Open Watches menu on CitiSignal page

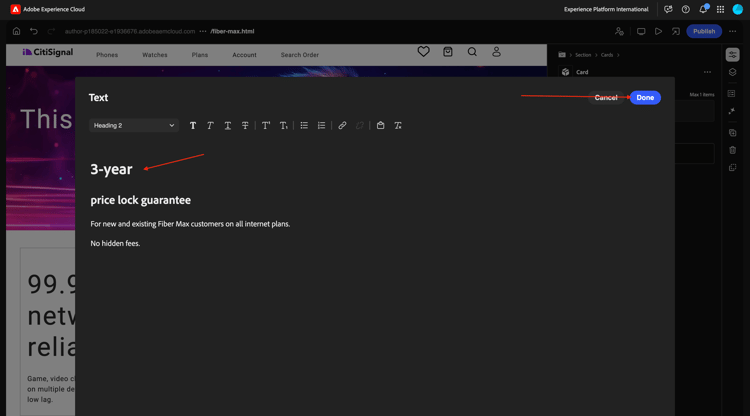pos(154,55)
